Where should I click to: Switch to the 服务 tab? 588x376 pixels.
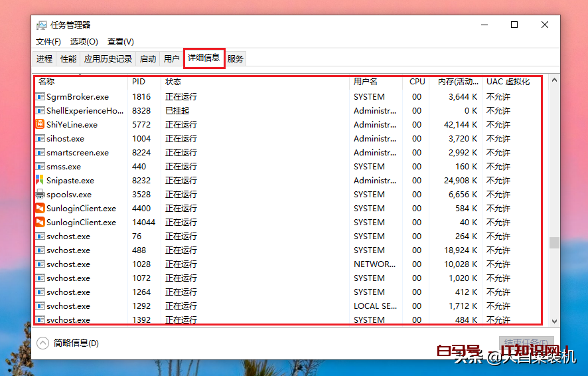[x=236, y=58]
